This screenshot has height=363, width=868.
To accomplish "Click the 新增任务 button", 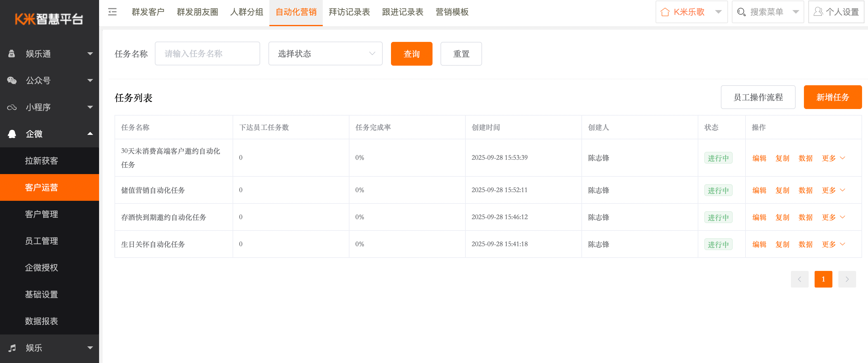I will tap(832, 97).
